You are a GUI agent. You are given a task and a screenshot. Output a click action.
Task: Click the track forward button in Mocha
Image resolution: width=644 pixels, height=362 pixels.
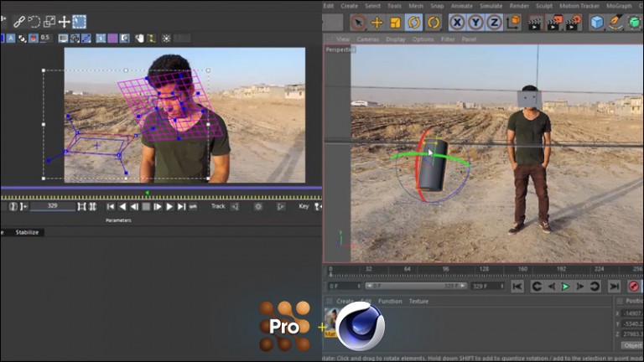coord(281,206)
